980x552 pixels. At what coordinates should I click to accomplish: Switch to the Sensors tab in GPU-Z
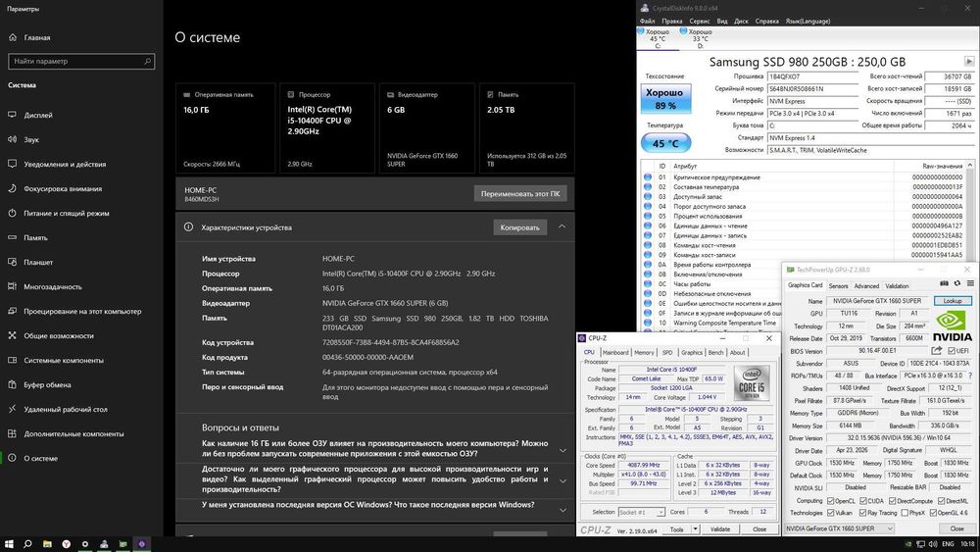(838, 285)
